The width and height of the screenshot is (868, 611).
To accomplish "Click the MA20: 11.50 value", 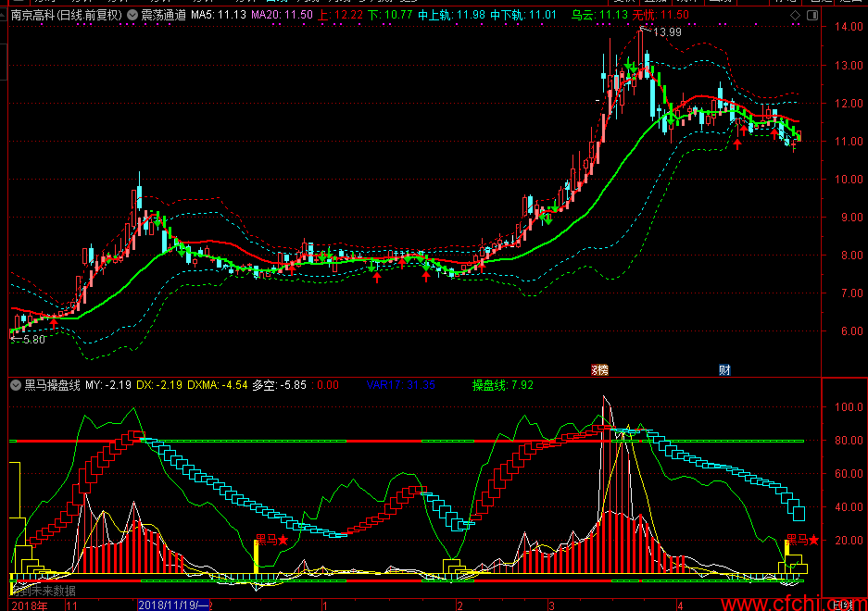I will [x=282, y=15].
